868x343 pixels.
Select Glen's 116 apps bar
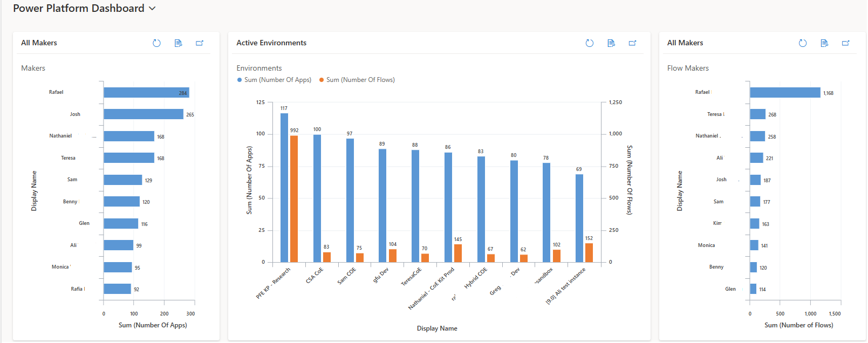121,224
